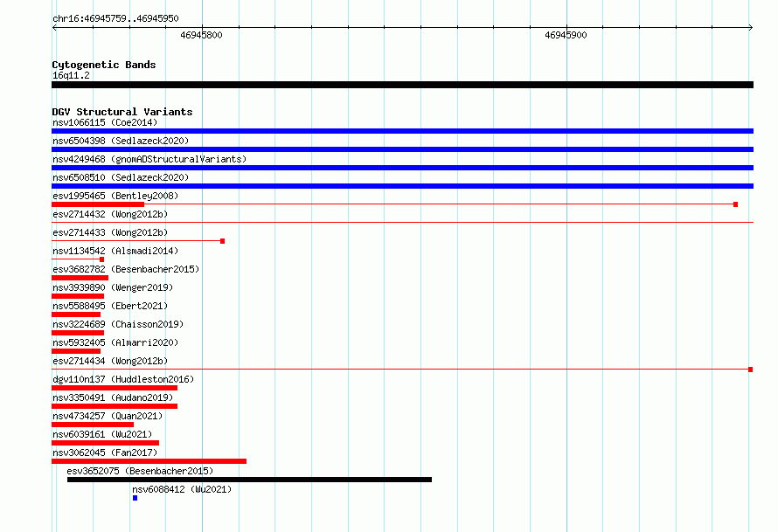This screenshot has height=532, width=778.
Task: Click the red bar of nsv6039161
Action: [105, 443]
